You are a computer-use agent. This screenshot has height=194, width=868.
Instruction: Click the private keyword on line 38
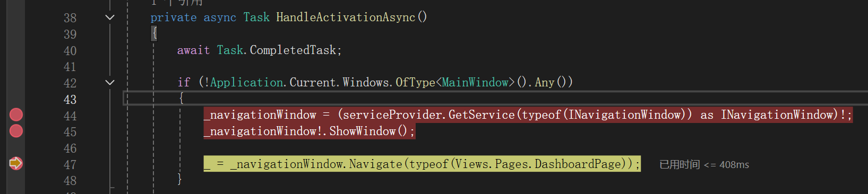pos(174,17)
